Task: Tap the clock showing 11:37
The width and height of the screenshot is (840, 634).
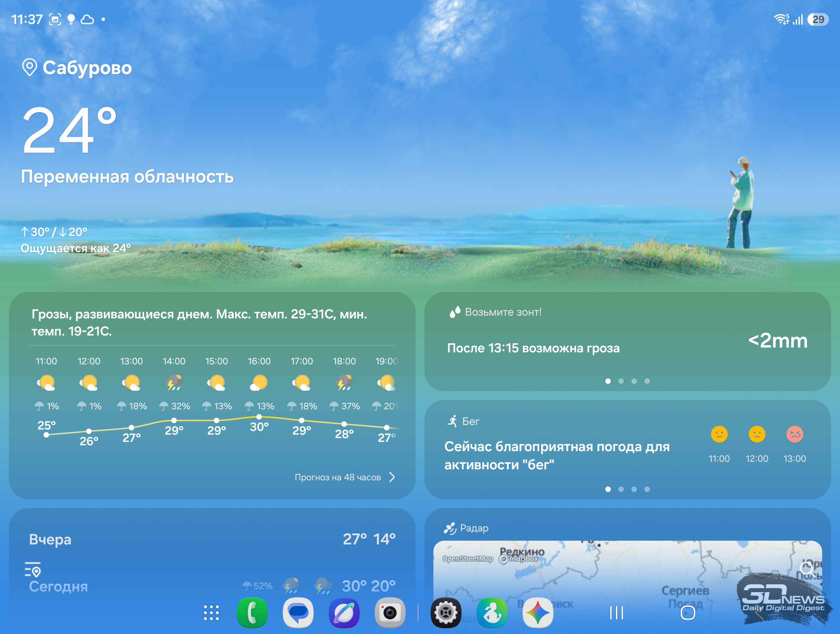Action: point(27,19)
